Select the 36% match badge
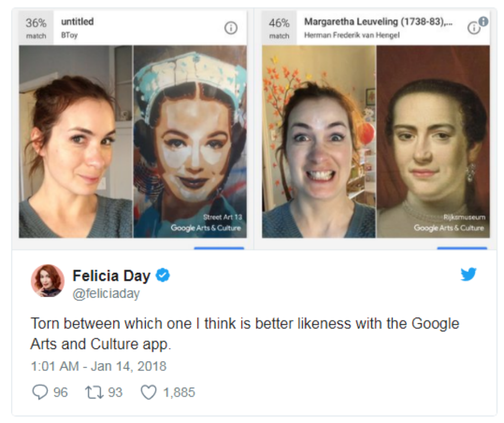The width and height of the screenshot is (504, 423). click(36, 28)
